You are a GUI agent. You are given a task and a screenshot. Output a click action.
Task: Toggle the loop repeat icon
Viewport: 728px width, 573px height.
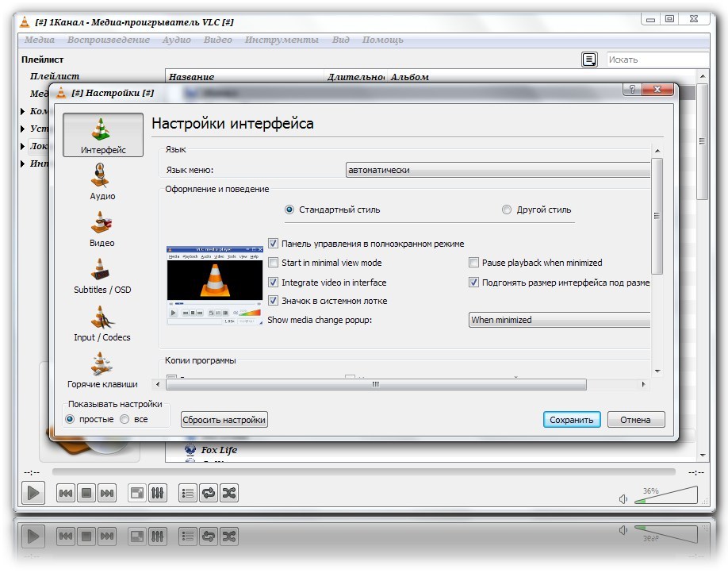209,493
